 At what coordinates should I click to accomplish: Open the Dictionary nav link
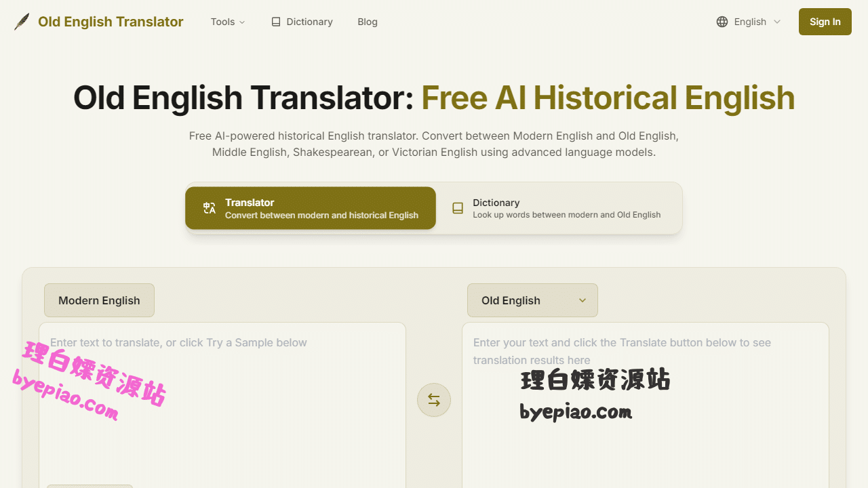(302, 22)
